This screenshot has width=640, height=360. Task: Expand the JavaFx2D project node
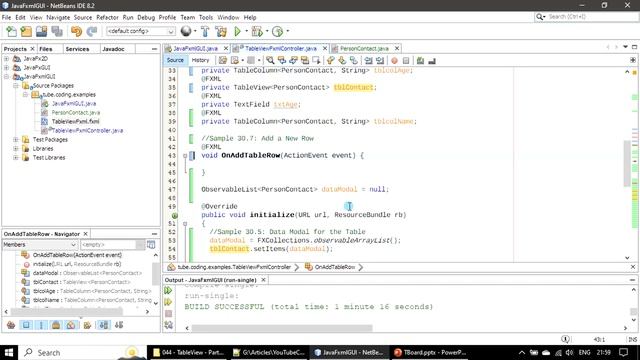[x=7, y=58]
